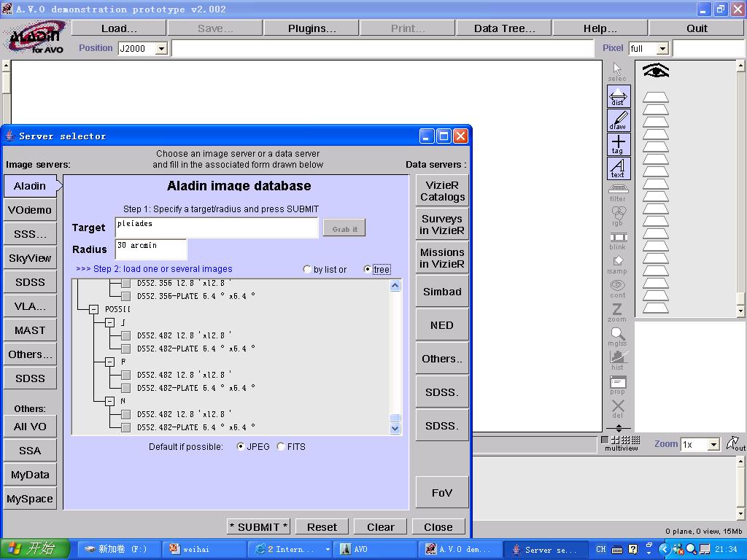The height and width of the screenshot is (560, 747).
Task: Click the Target input field
Action: point(217,227)
